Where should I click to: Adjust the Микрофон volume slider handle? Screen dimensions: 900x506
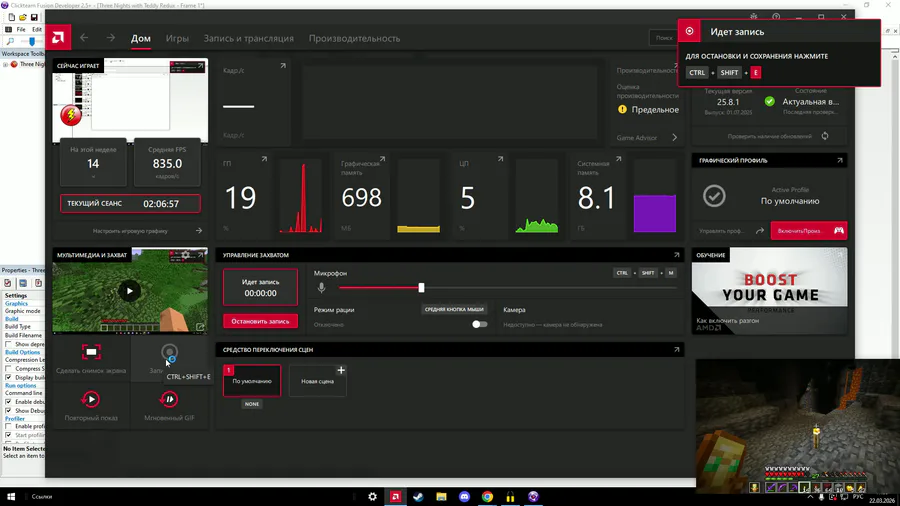421,287
